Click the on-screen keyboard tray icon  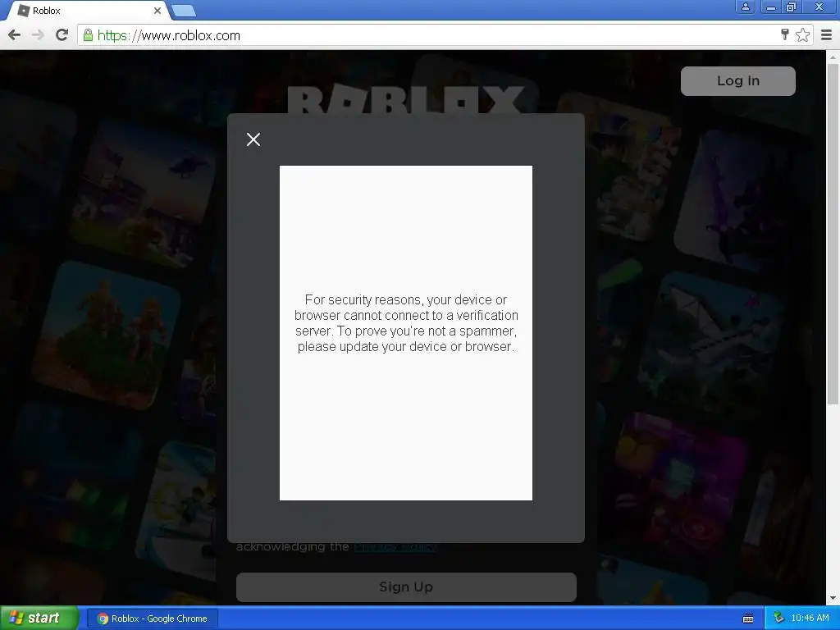pyautogui.click(x=748, y=619)
